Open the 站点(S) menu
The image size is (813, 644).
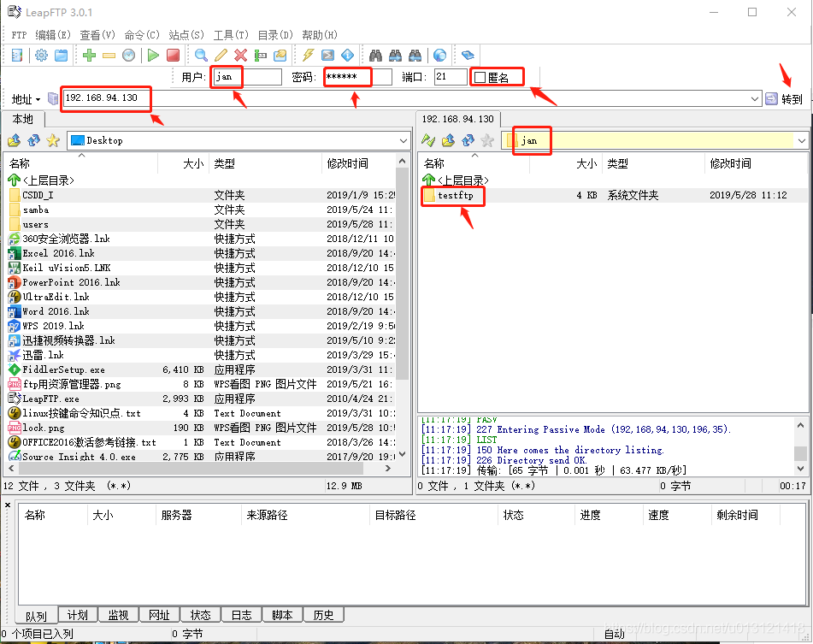click(186, 35)
